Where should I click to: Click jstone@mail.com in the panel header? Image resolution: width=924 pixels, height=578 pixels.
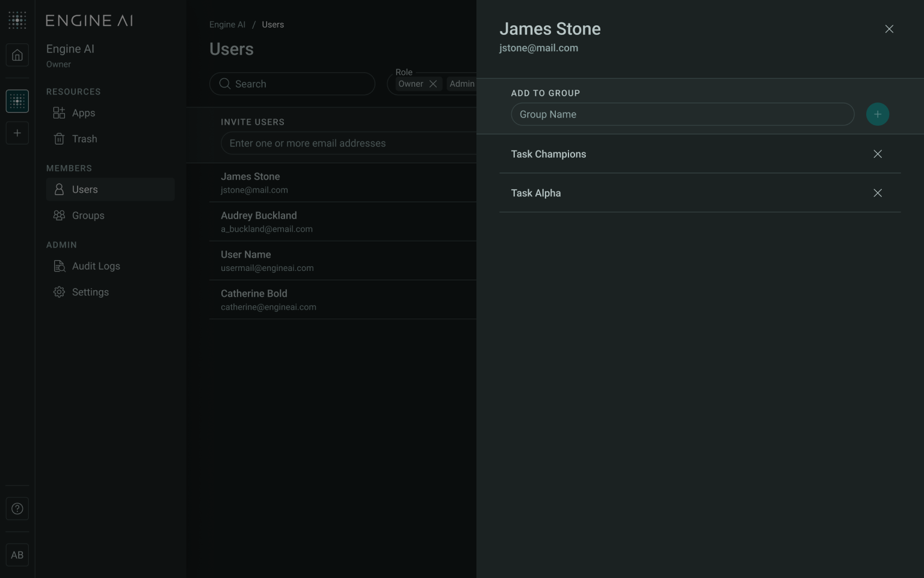tap(538, 48)
